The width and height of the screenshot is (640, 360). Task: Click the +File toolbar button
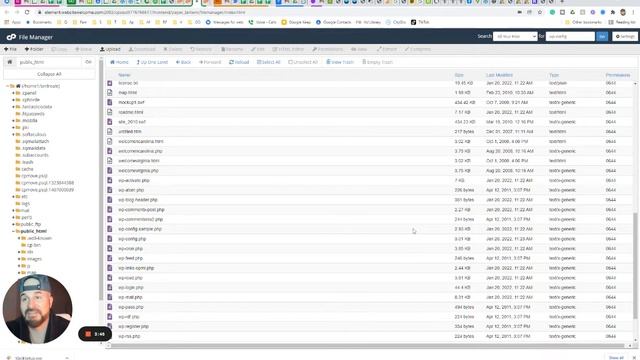pos(10,49)
